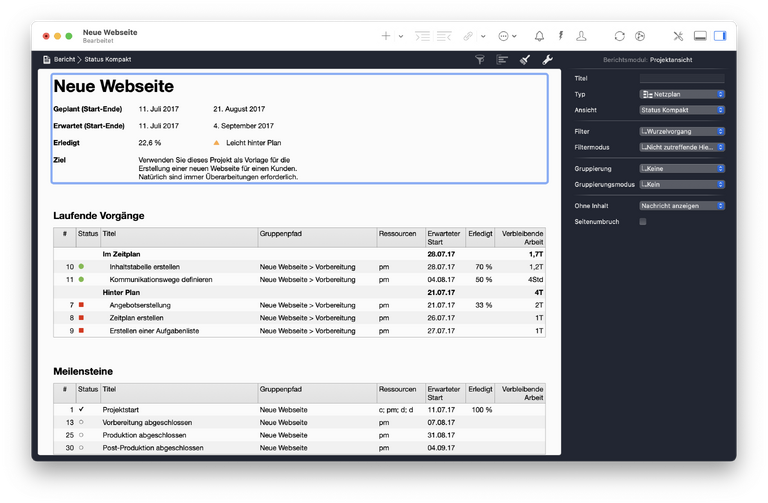Open the Typ dropdown showing Netzplan
Viewport: 768px width, 503px height.
(681, 95)
